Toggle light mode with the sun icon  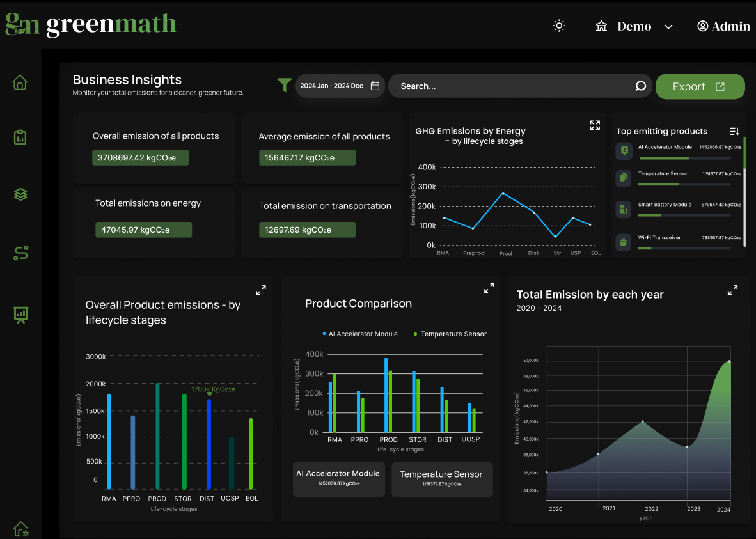(x=559, y=26)
